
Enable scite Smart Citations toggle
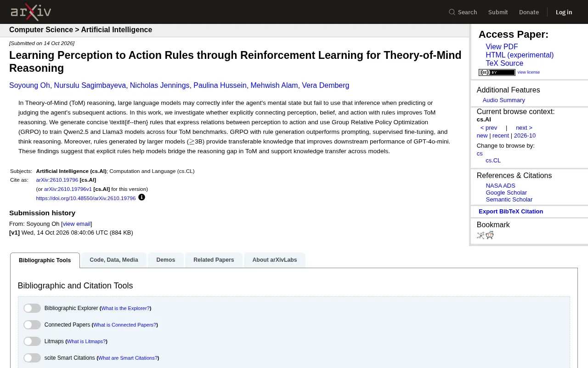[32, 358]
